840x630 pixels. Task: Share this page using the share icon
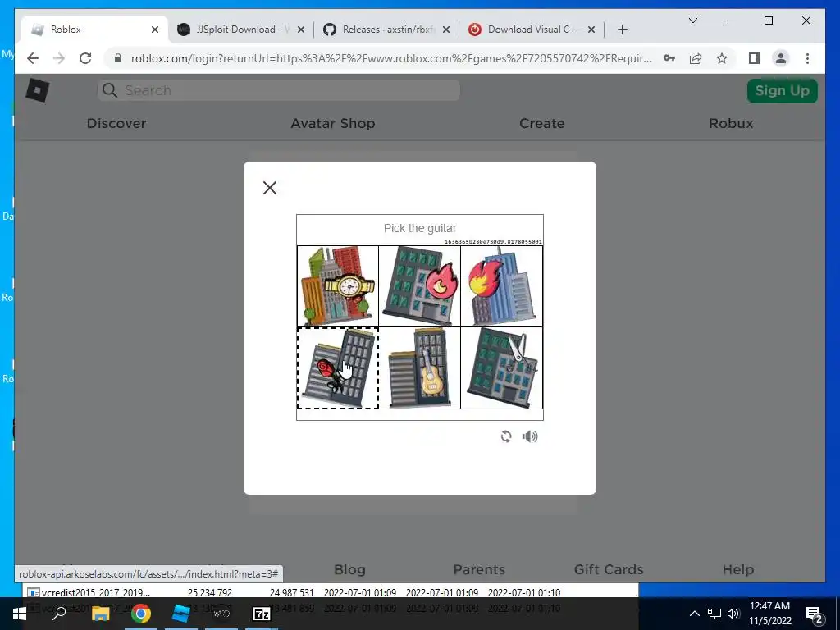point(696,58)
